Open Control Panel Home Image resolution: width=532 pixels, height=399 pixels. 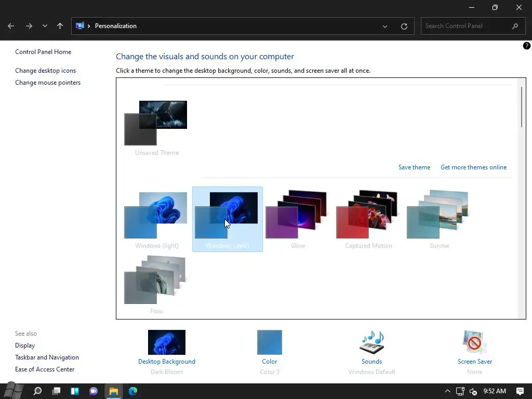tap(43, 52)
